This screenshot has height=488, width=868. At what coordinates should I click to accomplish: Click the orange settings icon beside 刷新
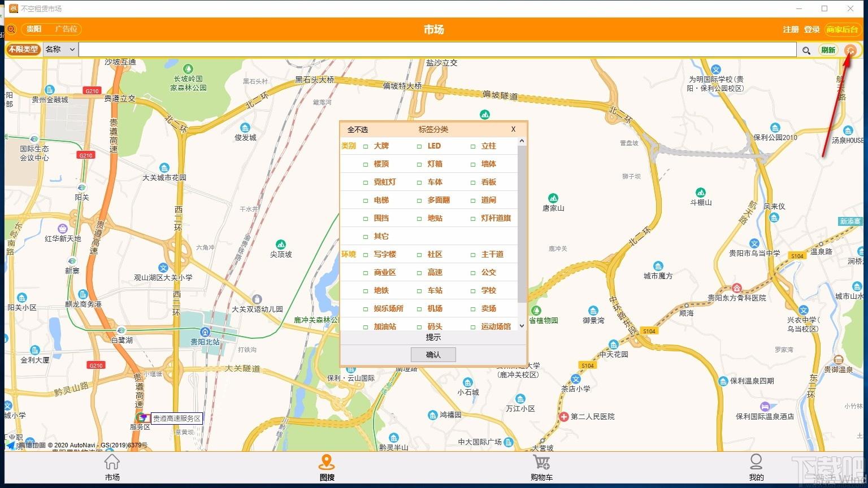click(850, 50)
